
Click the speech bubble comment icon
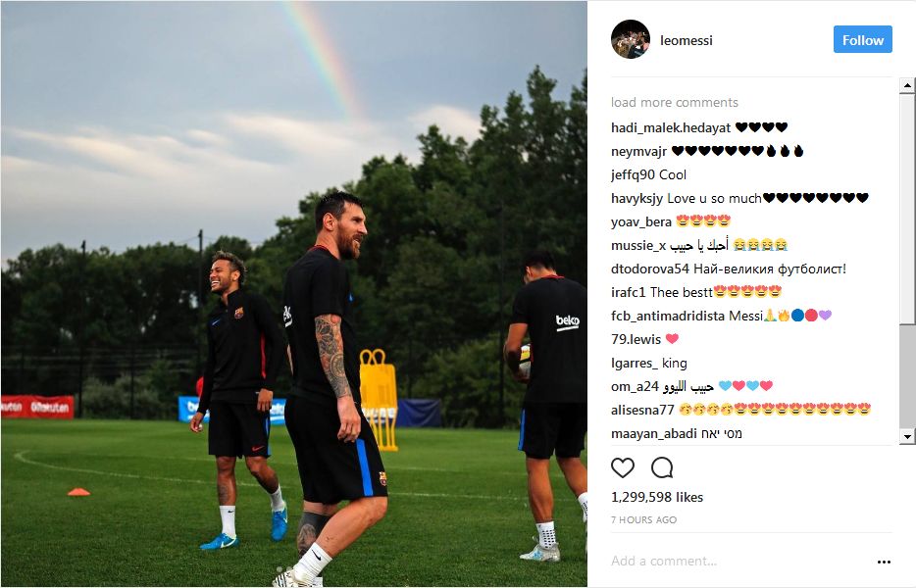(x=662, y=467)
